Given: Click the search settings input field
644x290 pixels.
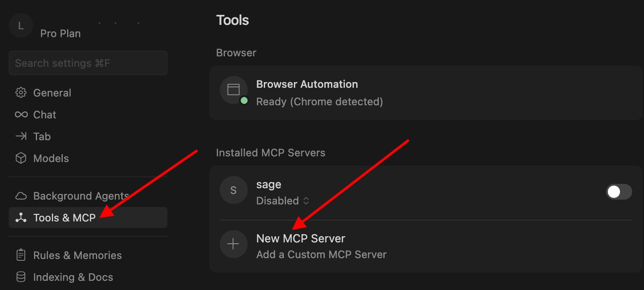Looking at the screenshot, I should pyautogui.click(x=88, y=63).
